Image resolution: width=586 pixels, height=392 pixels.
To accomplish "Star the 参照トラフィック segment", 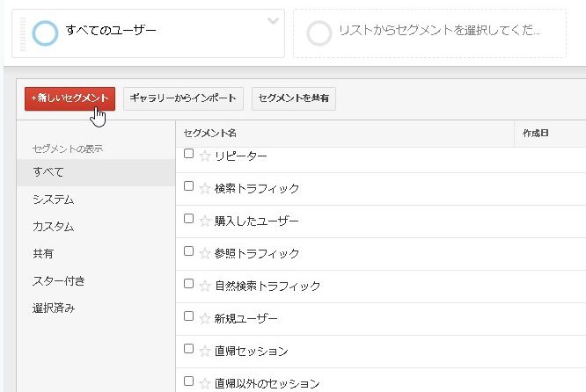I will point(205,253).
